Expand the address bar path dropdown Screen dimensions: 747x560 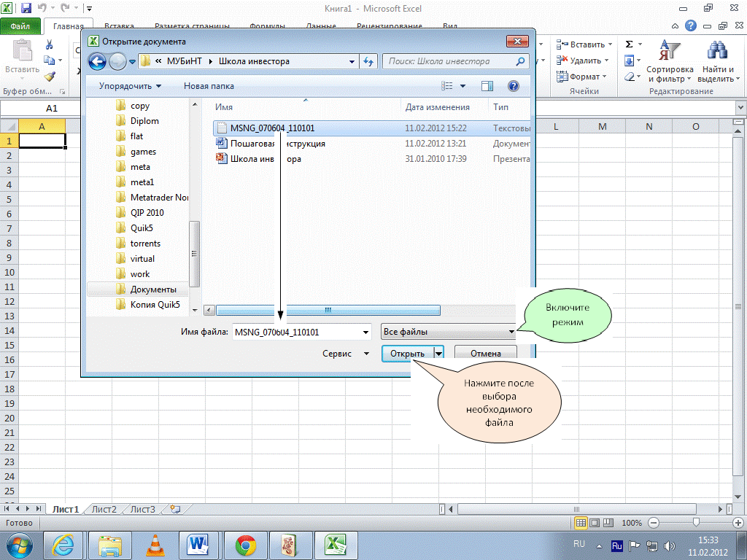pos(352,61)
